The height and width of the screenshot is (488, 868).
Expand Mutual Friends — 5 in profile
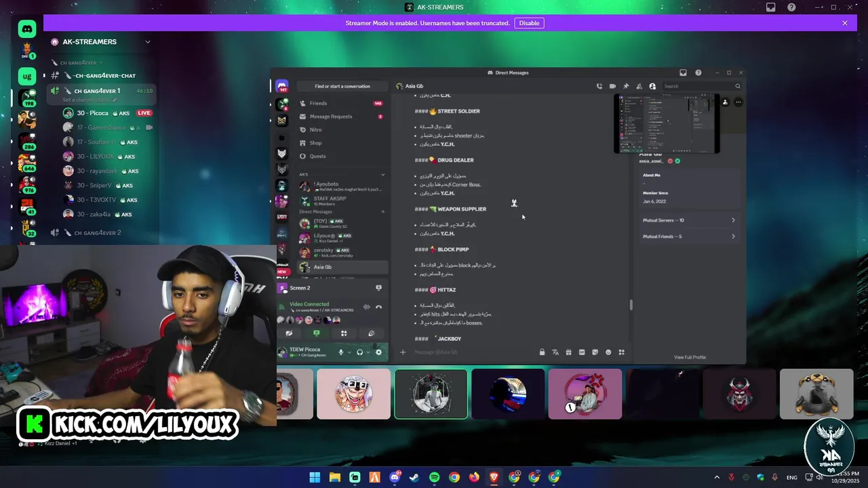pyautogui.click(x=689, y=237)
